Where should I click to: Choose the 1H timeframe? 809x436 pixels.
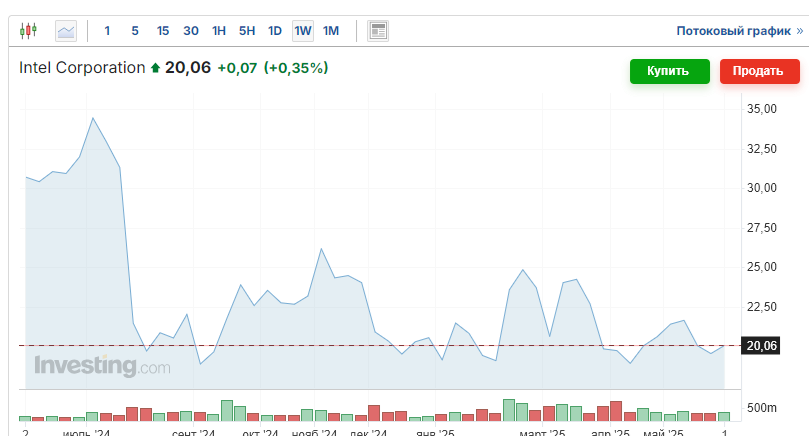(x=219, y=31)
